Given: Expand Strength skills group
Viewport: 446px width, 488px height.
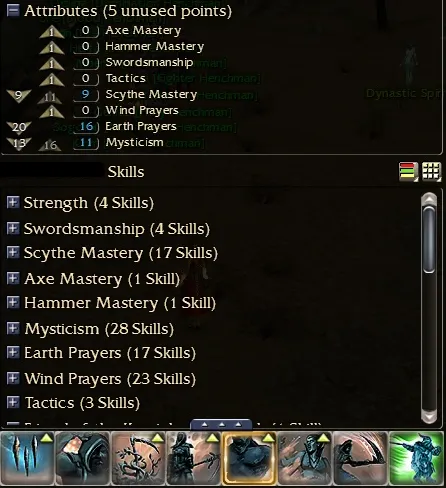Looking at the screenshot, I should coord(13,202).
